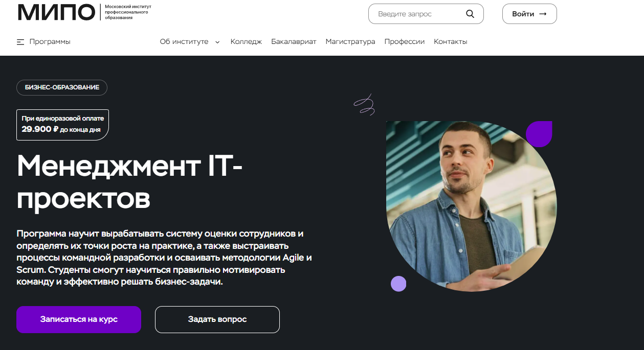Click the magnifying glass search icon
The image size is (644, 350).
(x=470, y=14)
